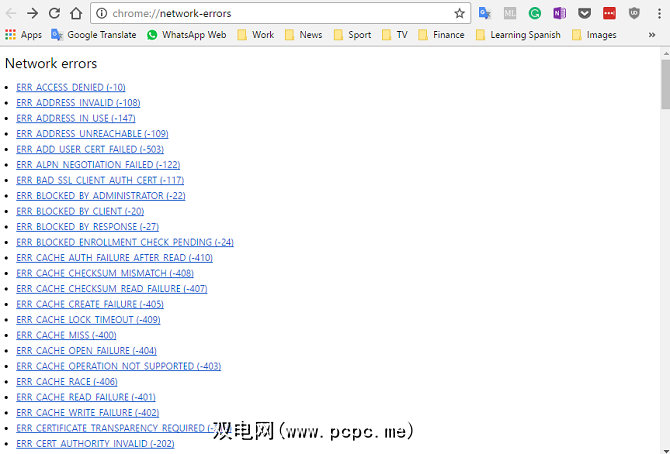Open ERR_ACCESS_DENIED (-10) link

(71, 87)
